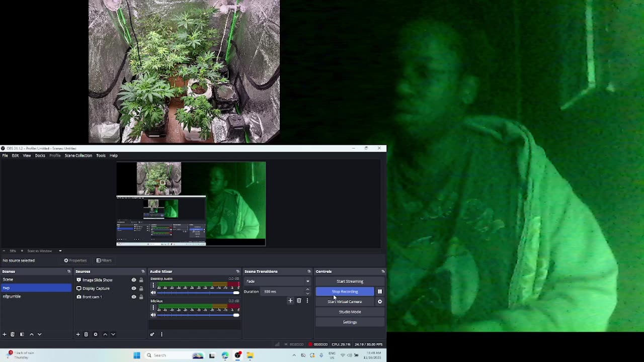Viewport: 644px width, 362px height.
Task: Click the Filters button in source toolbar
Action: point(104,260)
